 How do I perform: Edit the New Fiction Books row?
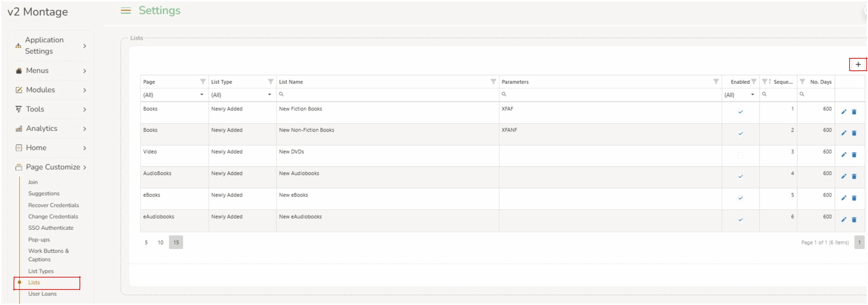(843, 112)
